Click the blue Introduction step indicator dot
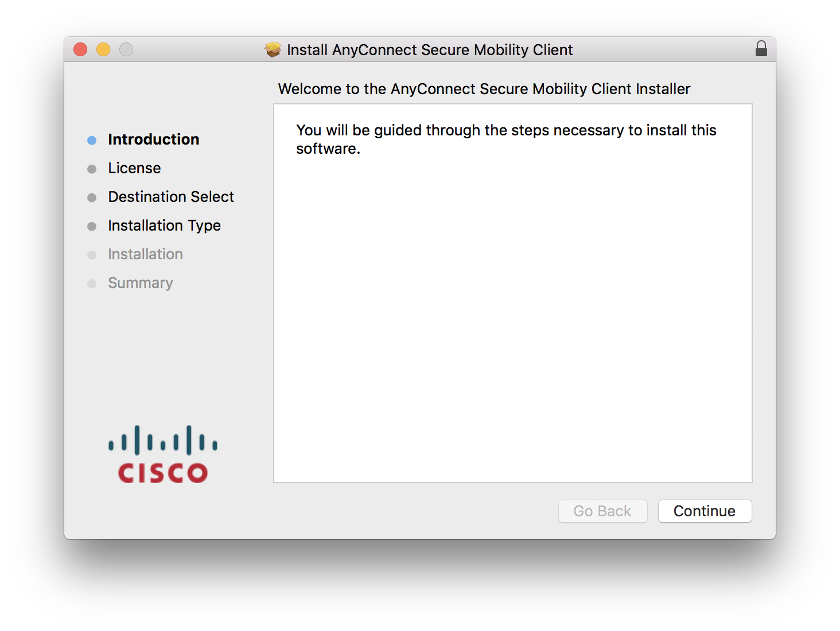Viewport: 840px width, 631px height. (x=92, y=139)
